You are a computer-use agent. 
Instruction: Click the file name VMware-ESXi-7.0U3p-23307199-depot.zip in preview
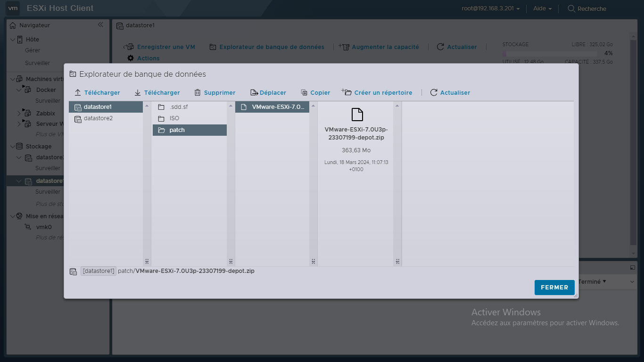356,133
